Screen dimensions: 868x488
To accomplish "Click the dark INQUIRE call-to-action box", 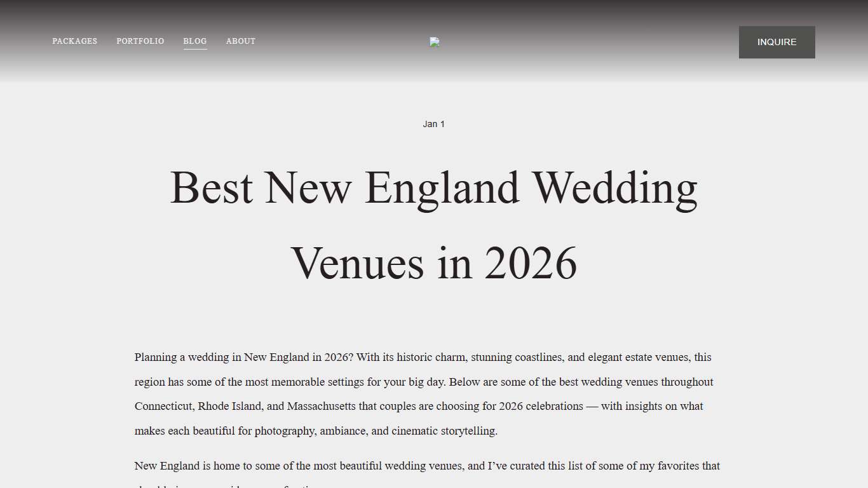I will (776, 42).
